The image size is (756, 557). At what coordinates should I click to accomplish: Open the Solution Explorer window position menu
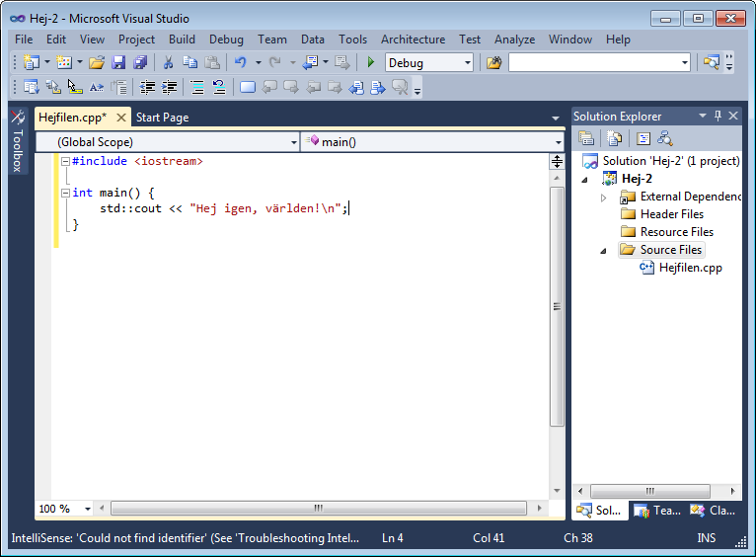(x=703, y=116)
